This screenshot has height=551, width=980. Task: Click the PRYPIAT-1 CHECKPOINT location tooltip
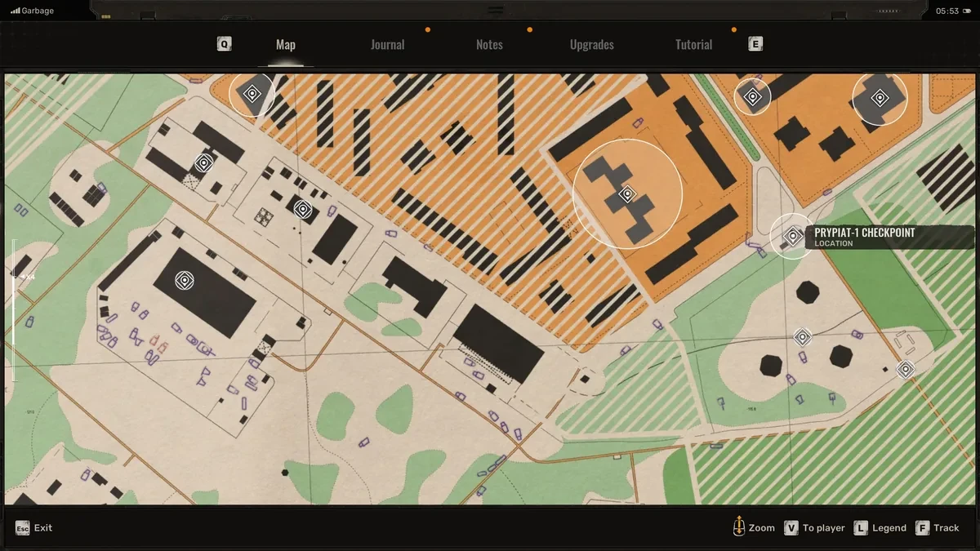pos(890,237)
